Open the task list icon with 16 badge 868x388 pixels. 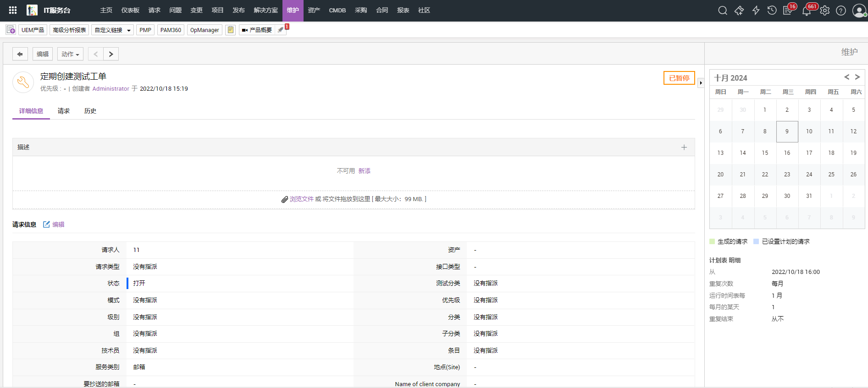tap(788, 11)
